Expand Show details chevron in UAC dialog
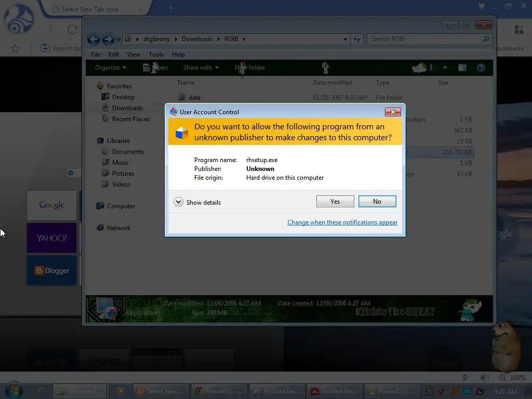The image size is (532, 399). [x=179, y=202]
